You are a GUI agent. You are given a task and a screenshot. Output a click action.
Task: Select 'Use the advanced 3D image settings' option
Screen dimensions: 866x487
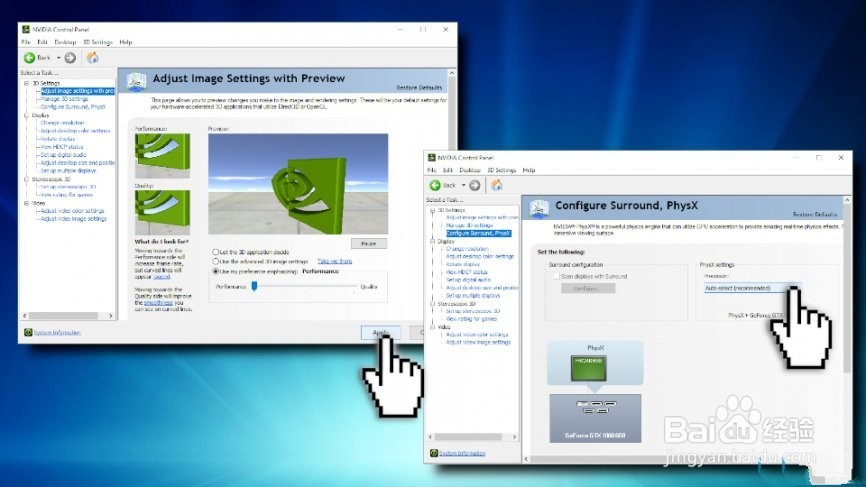[x=215, y=261]
